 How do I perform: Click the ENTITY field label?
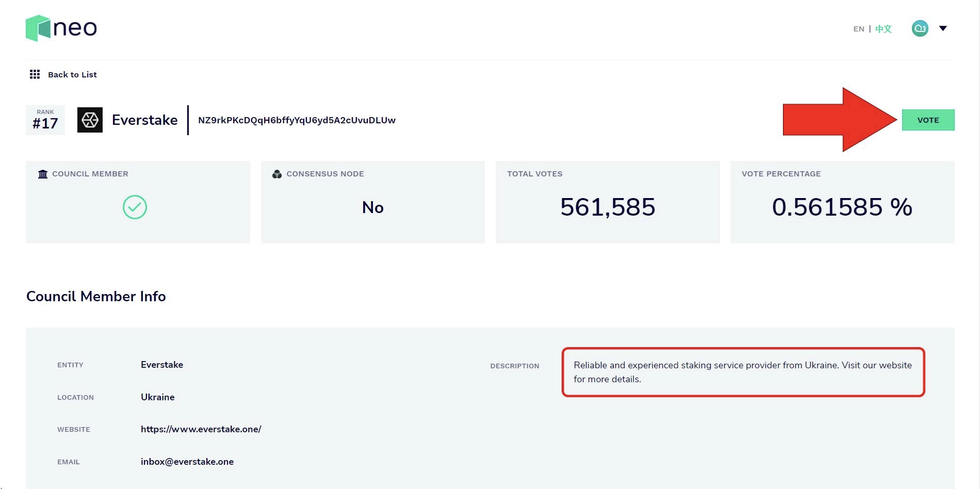[x=70, y=365]
